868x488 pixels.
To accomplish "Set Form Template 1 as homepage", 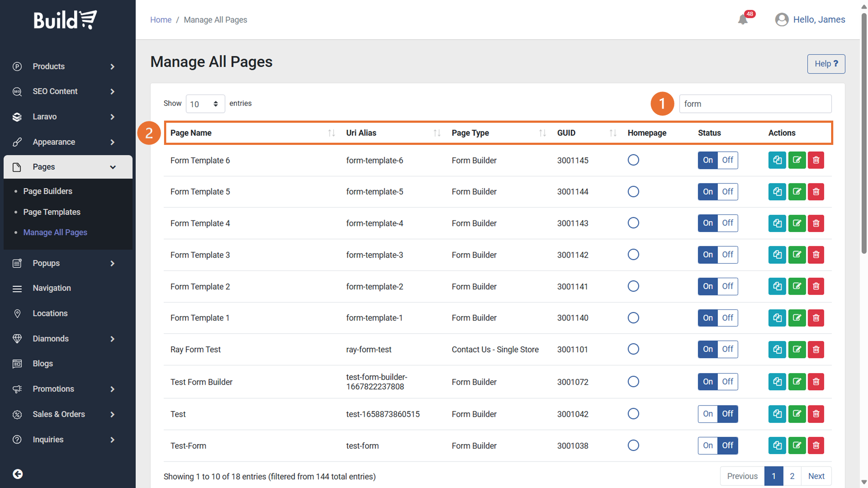I will [633, 318].
